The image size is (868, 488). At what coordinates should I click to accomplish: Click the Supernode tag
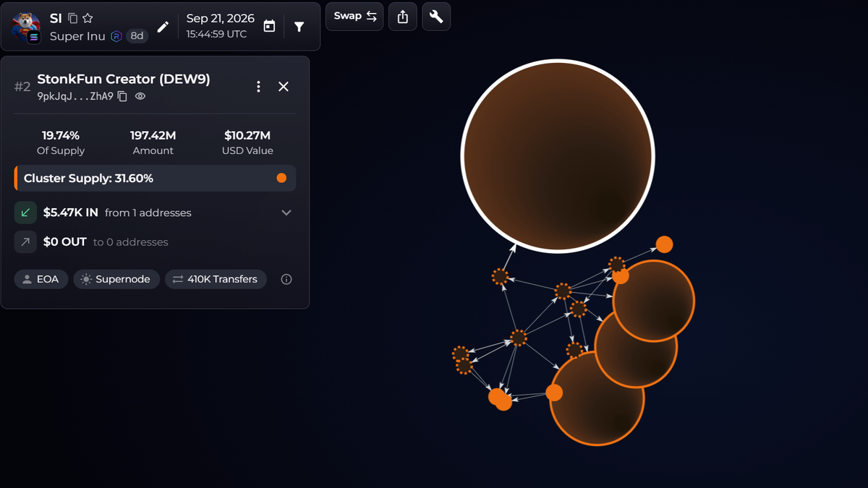116,279
